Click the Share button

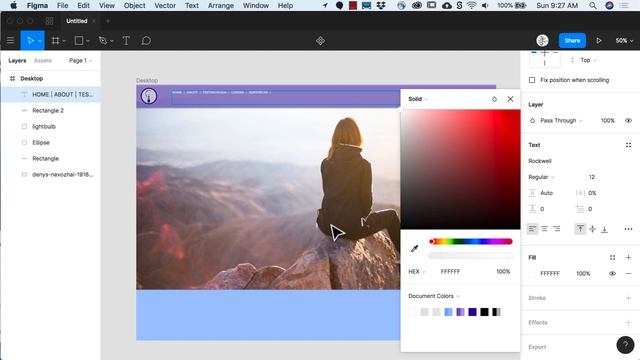[572, 40]
